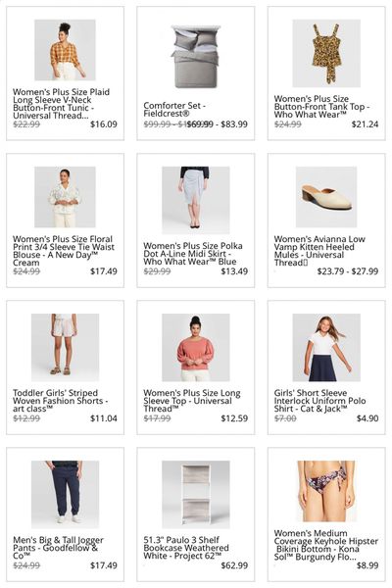Open the Floral Print Tie Waist Blouse photo
The height and width of the screenshot is (588, 392).
pyautogui.click(x=65, y=197)
